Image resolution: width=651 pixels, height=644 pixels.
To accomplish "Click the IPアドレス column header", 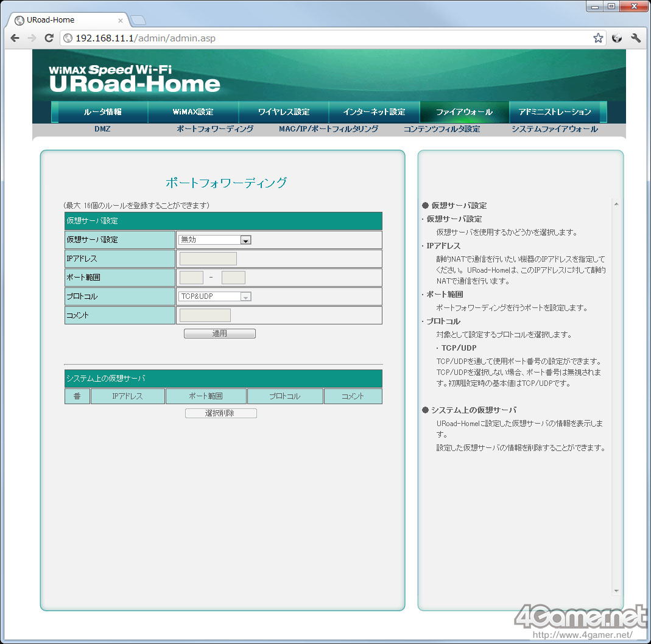I will (x=127, y=396).
